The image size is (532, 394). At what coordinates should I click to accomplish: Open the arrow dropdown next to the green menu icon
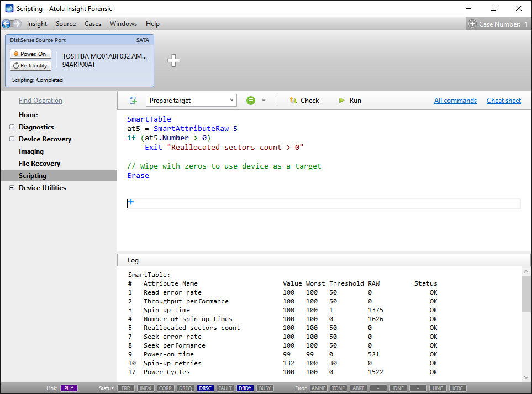pyautogui.click(x=264, y=101)
